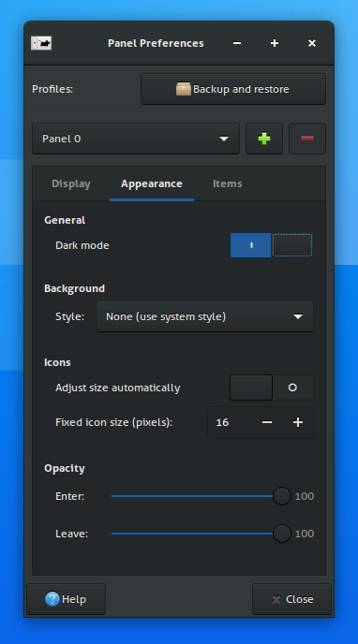Click the panel icon in title bar
Image resolution: width=358 pixels, height=644 pixels.
(41, 43)
